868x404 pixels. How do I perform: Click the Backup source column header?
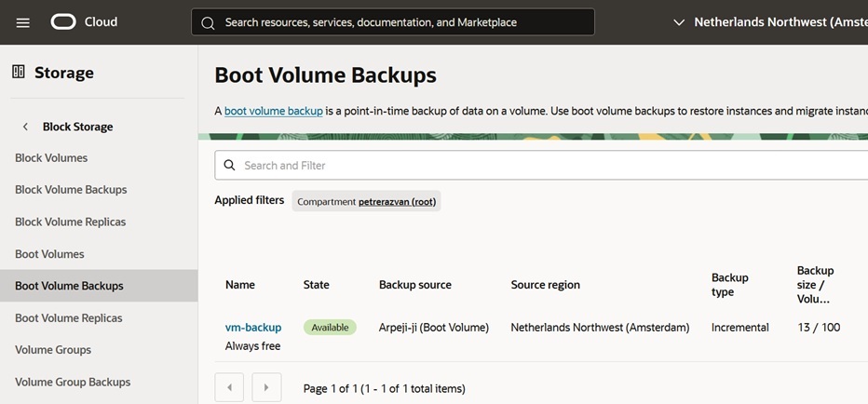coord(415,285)
